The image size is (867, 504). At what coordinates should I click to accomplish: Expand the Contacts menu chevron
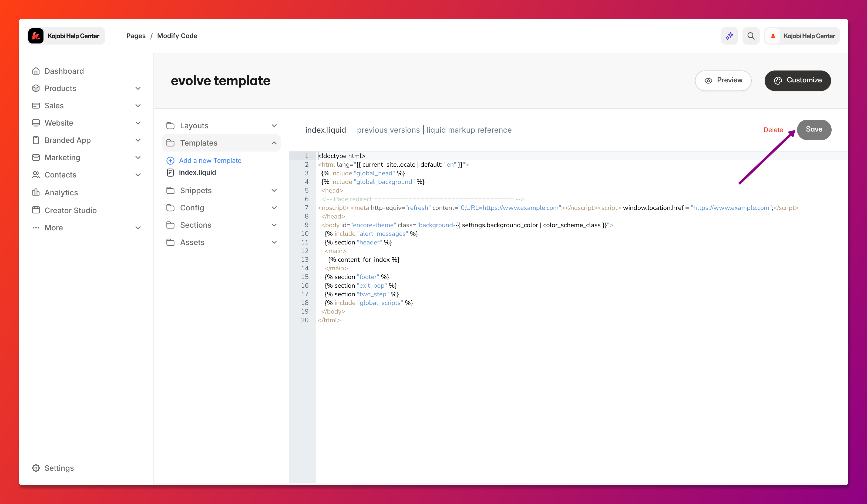(x=138, y=175)
